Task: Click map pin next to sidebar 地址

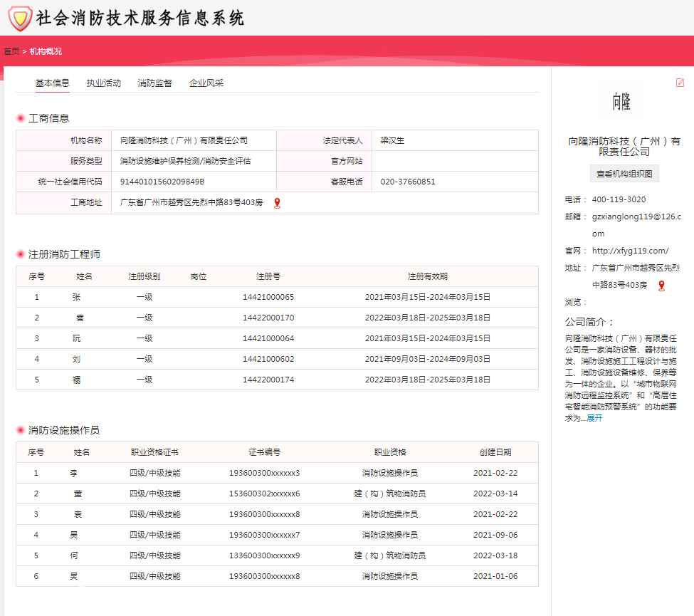Action: coord(661,286)
